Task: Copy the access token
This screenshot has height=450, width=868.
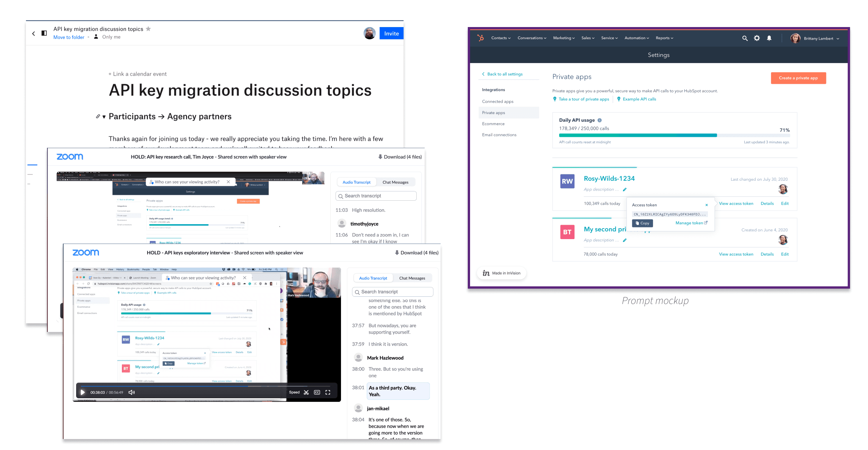Action: 642,223
